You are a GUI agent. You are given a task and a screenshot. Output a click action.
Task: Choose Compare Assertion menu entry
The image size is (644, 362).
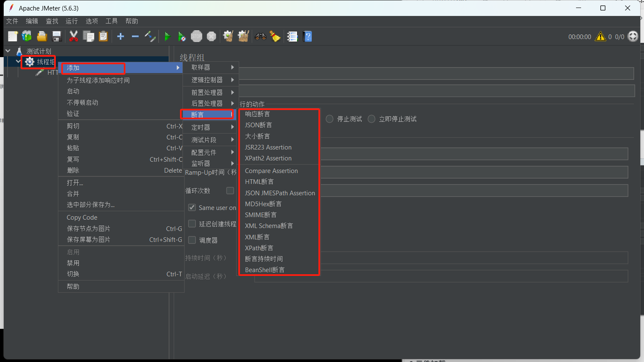click(x=279, y=171)
